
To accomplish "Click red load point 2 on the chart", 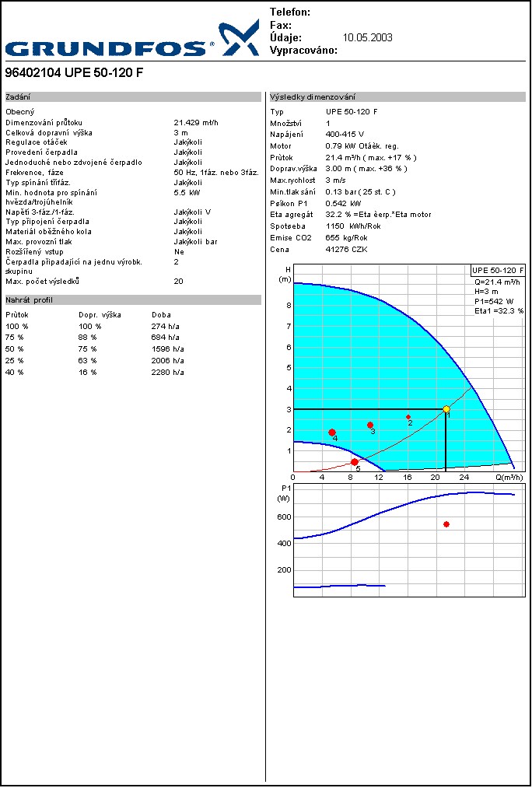I will (408, 417).
